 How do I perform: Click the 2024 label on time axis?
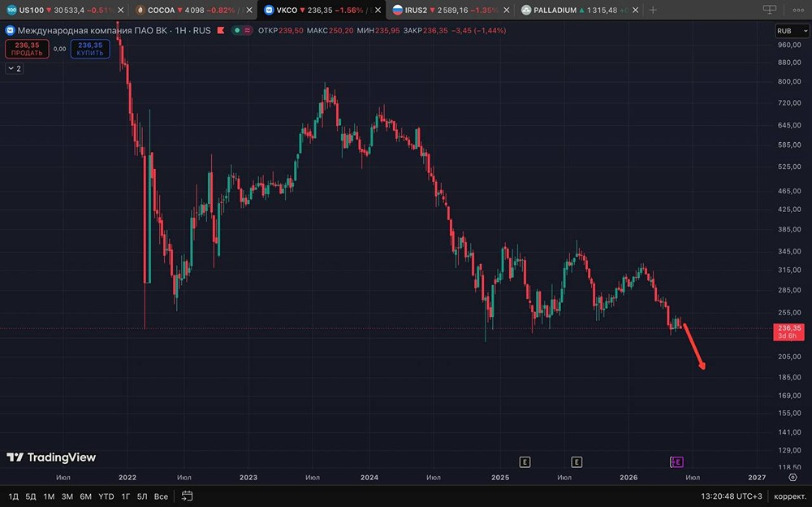tap(369, 478)
